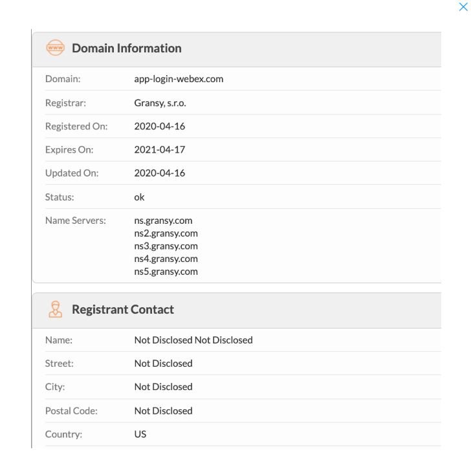Select the Domain Information heading
The height and width of the screenshot is (476, 471).
[127, 48]
